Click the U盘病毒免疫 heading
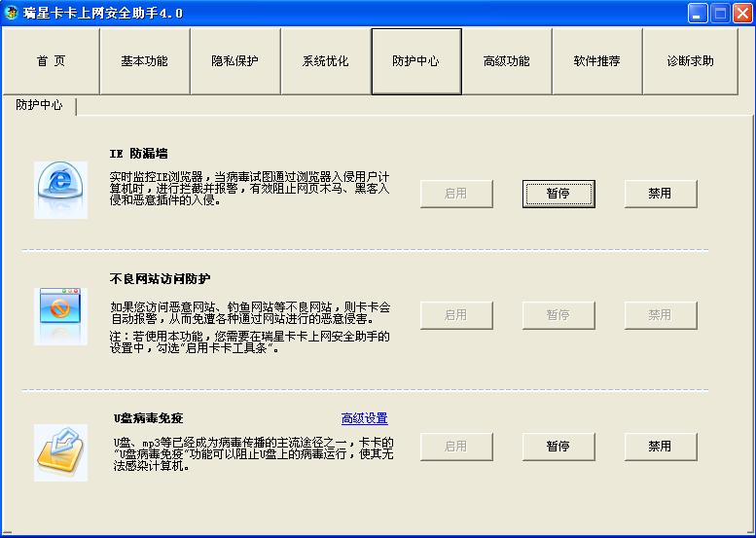 (x=149, y=418)
